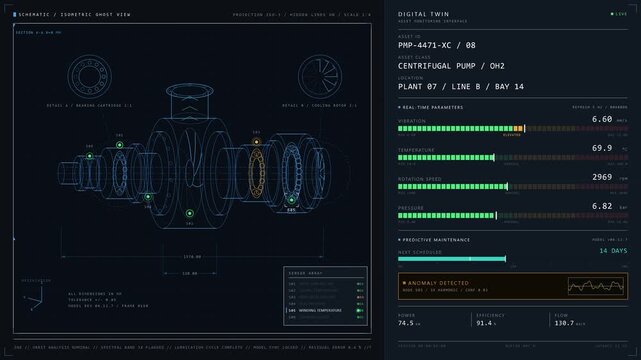Viewport: 641px width, 360px height.
Task: Click location PLANT 07 / LINE B / BAY 14
Action: (x=461, y=87)
